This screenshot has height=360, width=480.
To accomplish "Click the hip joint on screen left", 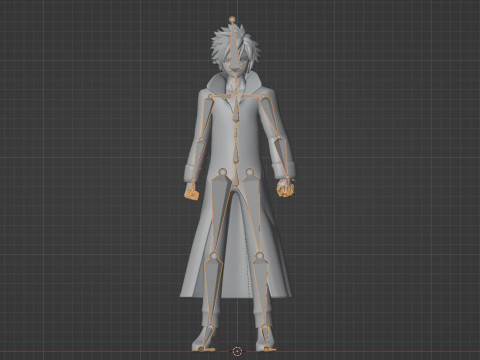I will [222, 172].
